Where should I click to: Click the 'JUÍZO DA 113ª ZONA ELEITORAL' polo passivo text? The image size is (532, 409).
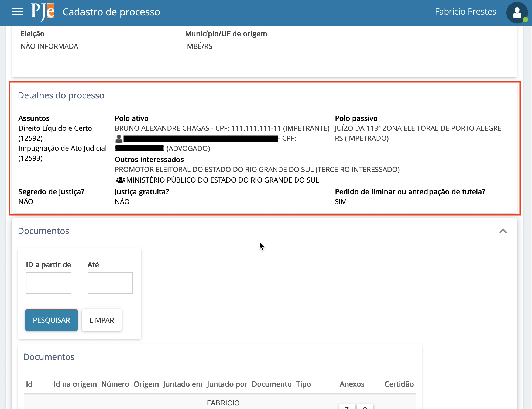point(418,133)
